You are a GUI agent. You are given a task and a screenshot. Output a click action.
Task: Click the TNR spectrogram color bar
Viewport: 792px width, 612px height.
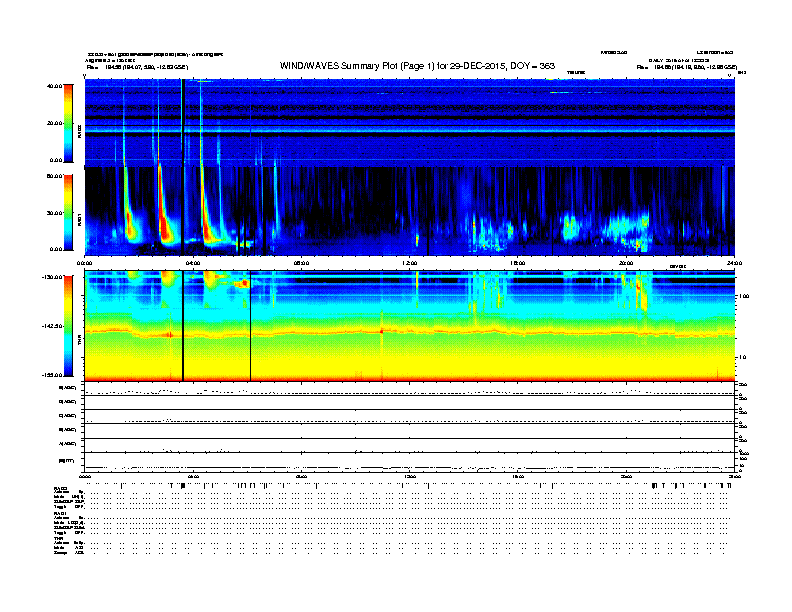pyautogui.click(x=66, y=325)
